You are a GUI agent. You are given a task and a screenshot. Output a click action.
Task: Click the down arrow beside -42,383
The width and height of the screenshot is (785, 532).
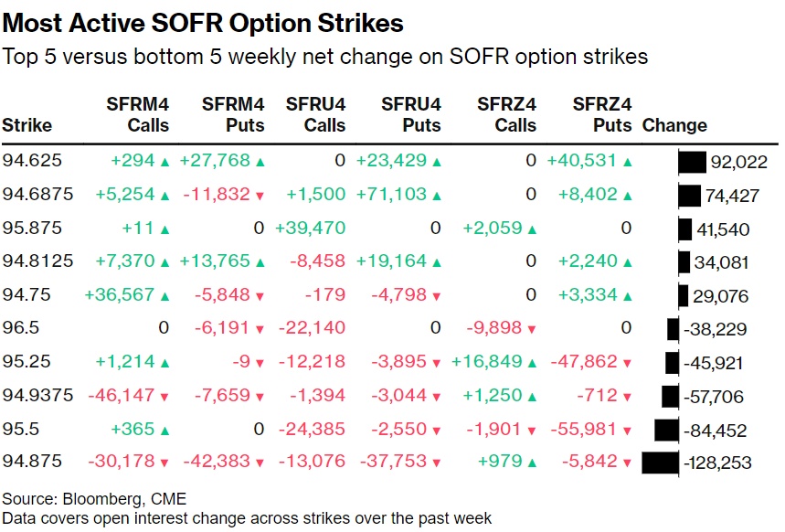[x=260, y=463]
